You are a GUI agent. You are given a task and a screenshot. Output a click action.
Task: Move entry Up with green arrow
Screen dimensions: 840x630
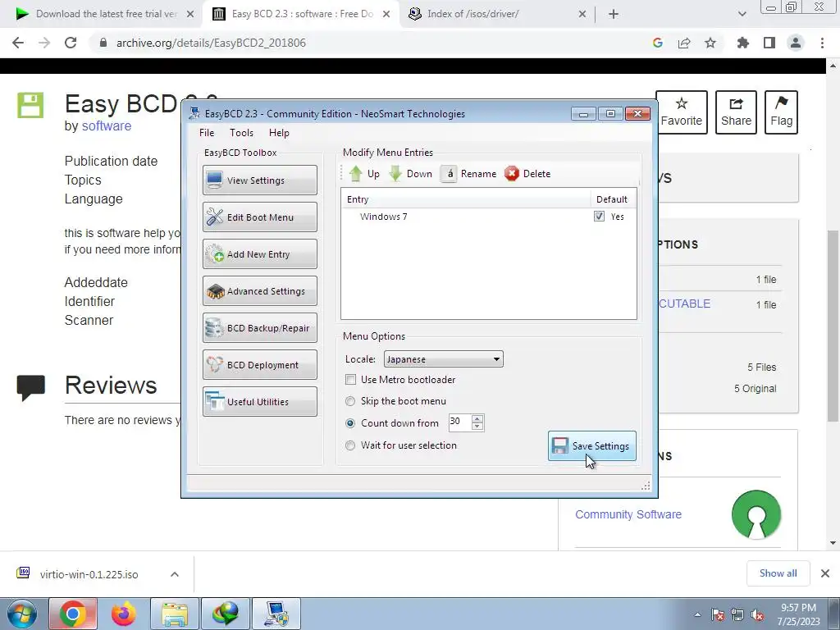pos(364,174)
